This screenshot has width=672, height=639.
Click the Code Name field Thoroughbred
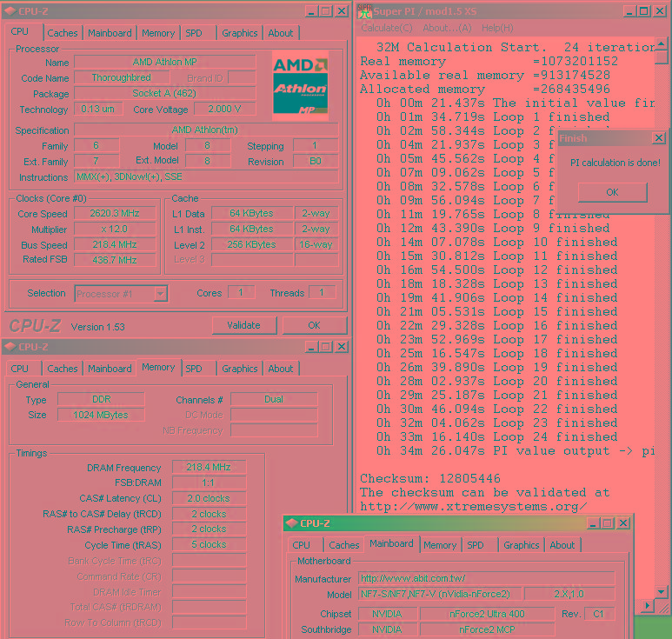122,77
